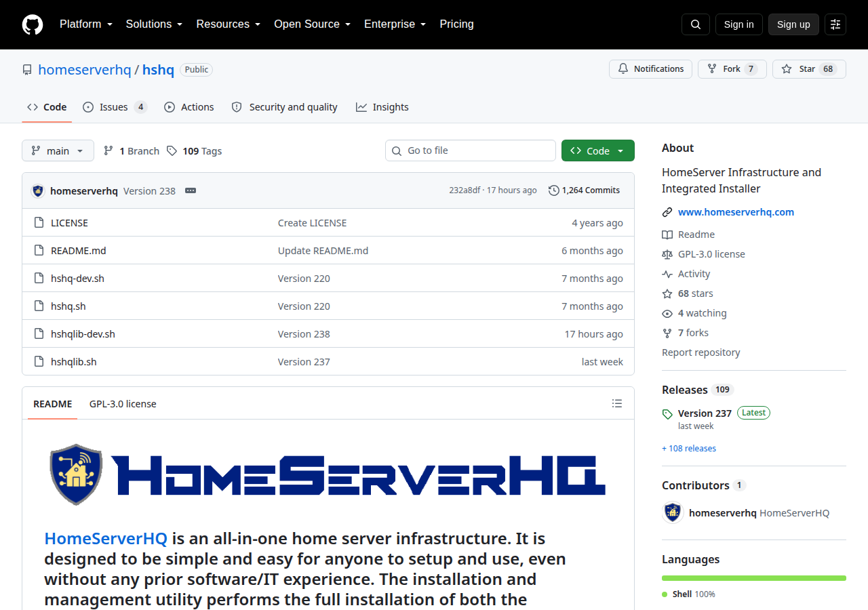Click the Pricing link in header
This screenshot has height=610, width=868.
coord(456,24)
